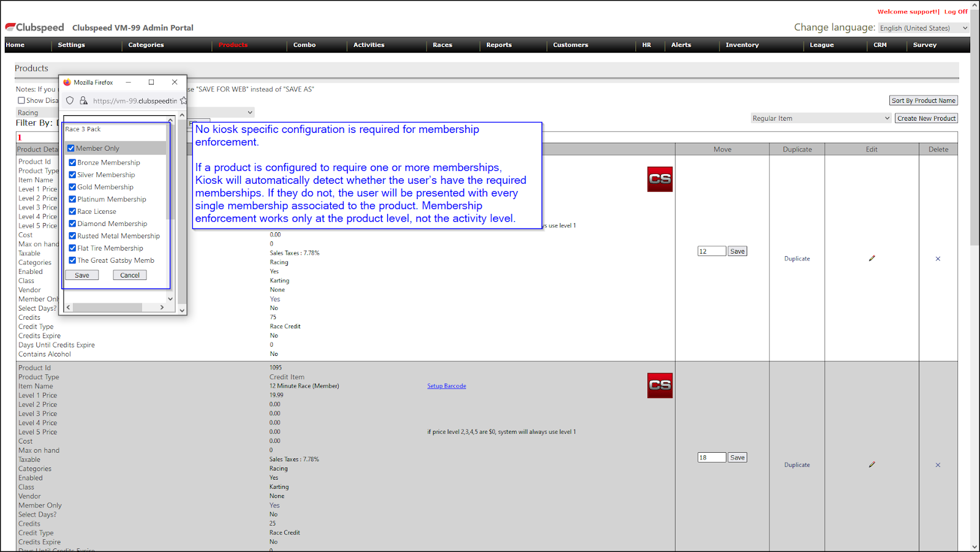Click the move position field showing 18
980x552 pixels.
[x=712, y=458]
